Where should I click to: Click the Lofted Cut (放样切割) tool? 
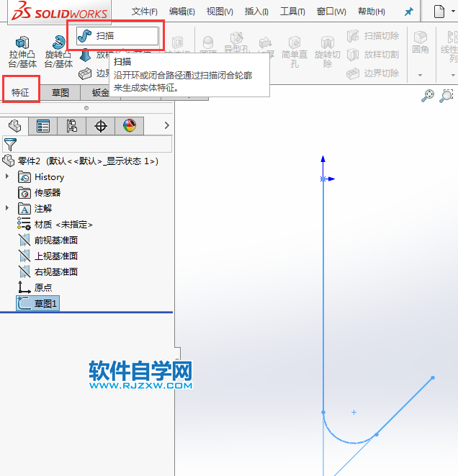pos(373,55)
